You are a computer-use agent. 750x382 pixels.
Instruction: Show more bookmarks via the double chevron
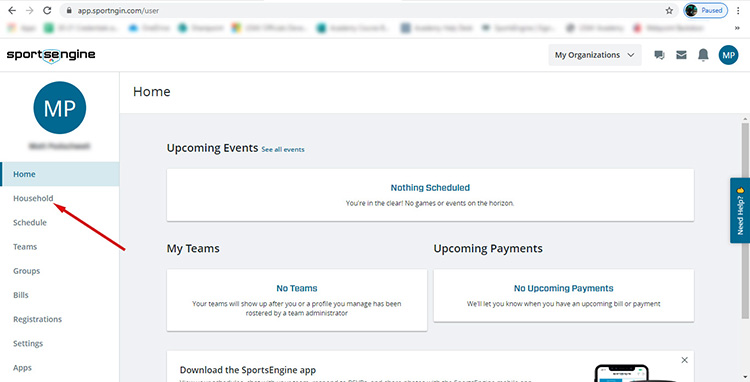[737, 28]
